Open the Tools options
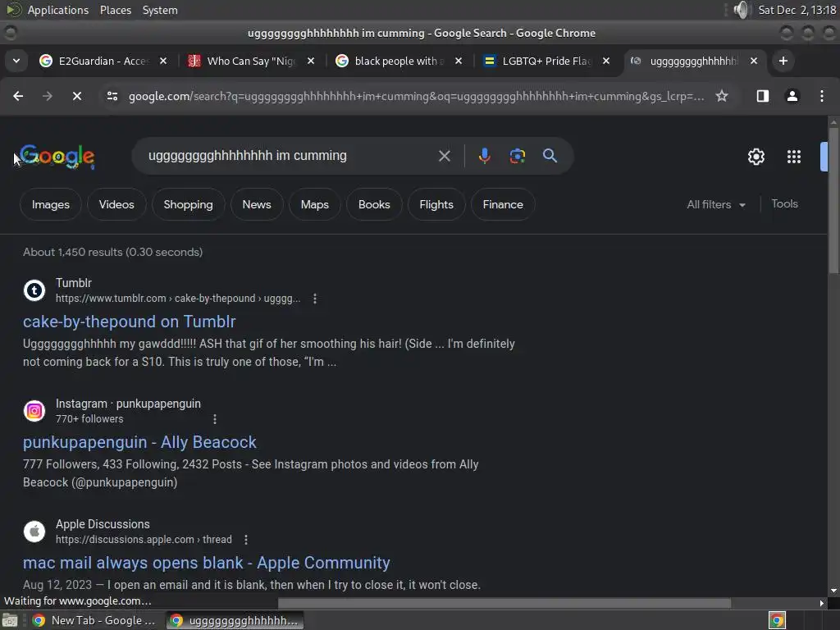Viewport: 840px width, 630px height. click(x=784, y=203)
